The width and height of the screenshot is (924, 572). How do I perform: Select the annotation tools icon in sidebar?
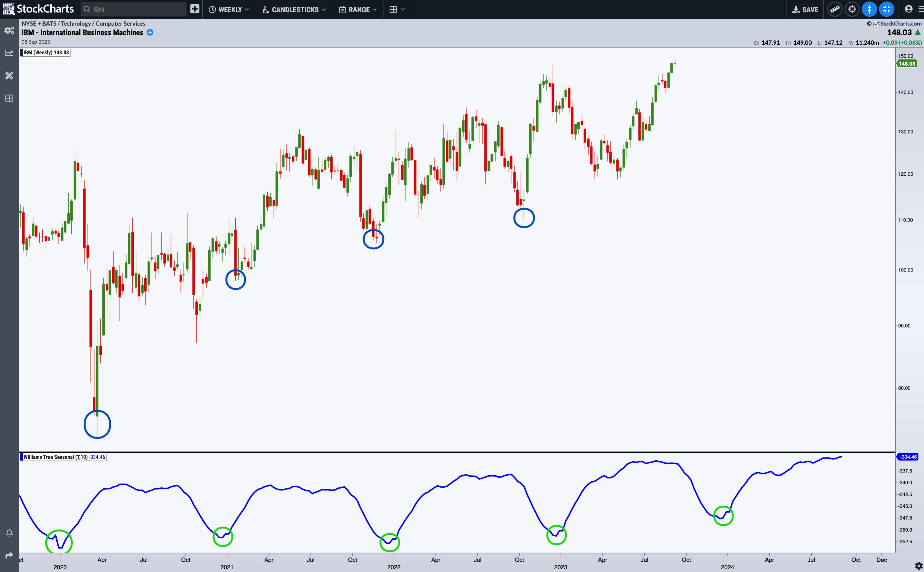coord(9,76)
